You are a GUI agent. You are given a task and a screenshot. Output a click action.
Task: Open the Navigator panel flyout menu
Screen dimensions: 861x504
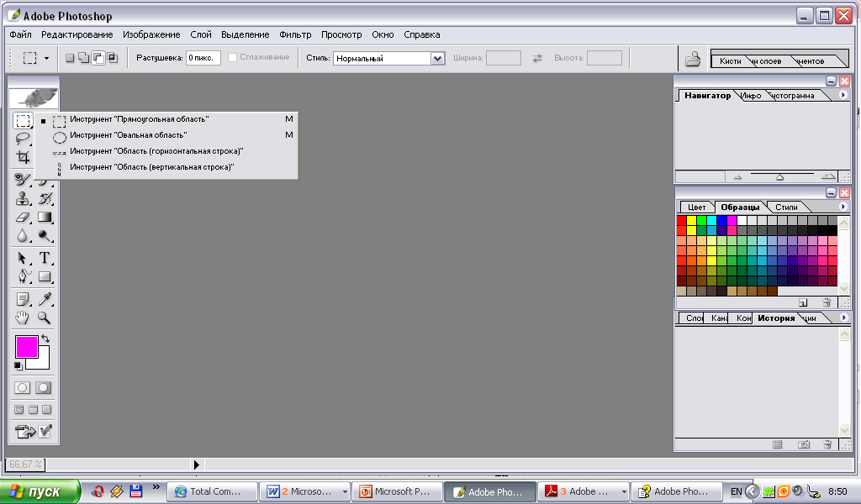843,95
